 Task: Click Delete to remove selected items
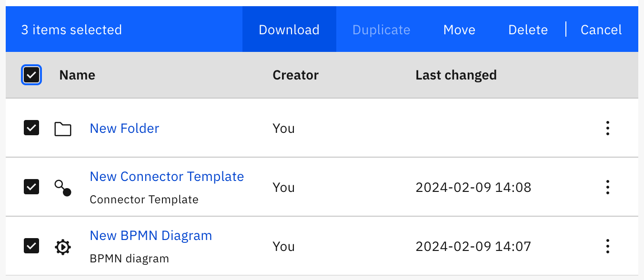528,29
